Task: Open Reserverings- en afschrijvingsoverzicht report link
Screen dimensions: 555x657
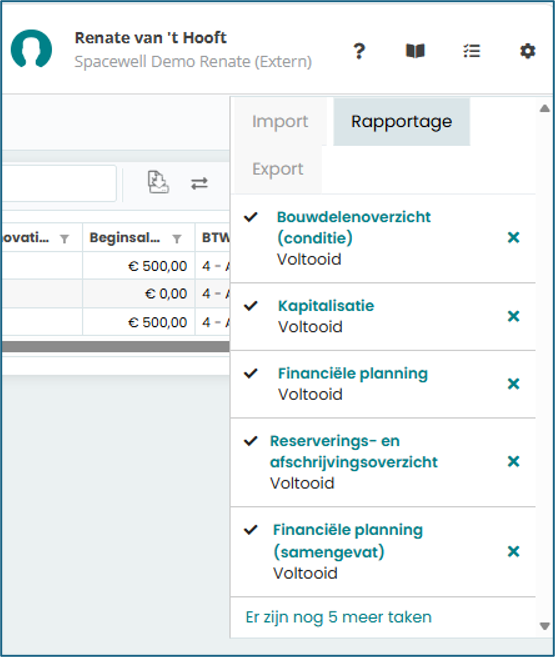Action: [x=354, y=451]
